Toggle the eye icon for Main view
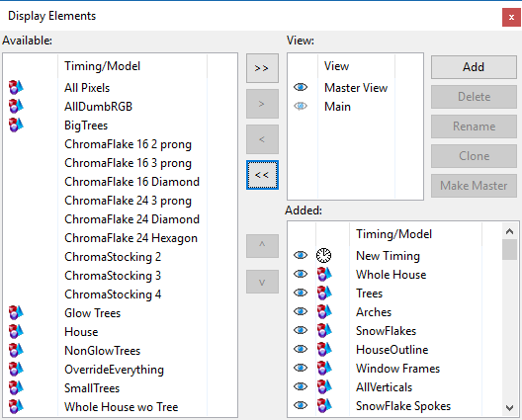The width and height of the screenshot is (522, 420). pyautogui.click(x=301, y=106)
